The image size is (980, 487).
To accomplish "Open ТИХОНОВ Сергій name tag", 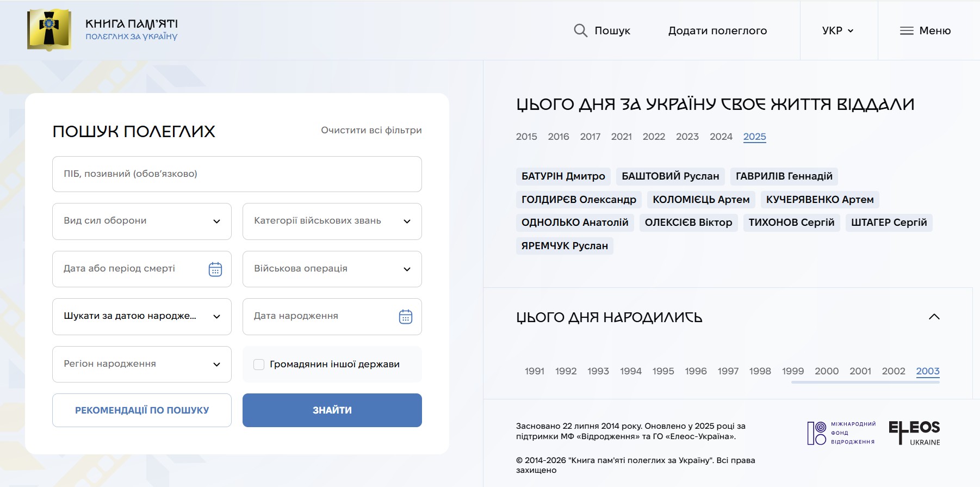I will coord(792,223).
